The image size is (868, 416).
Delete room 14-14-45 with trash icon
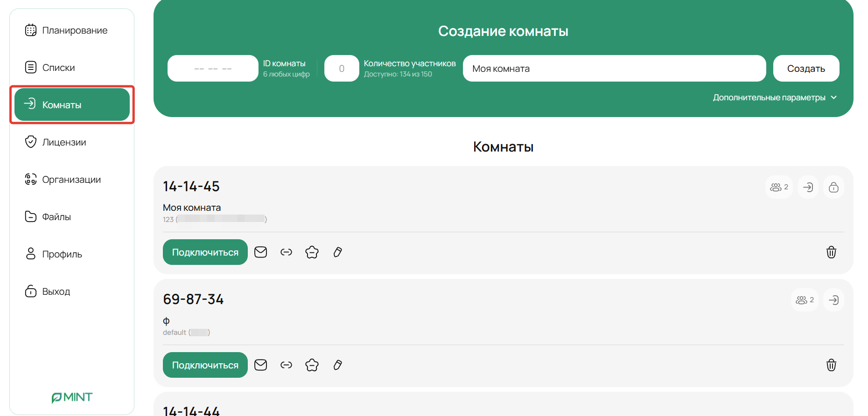[x=831, y=252]
